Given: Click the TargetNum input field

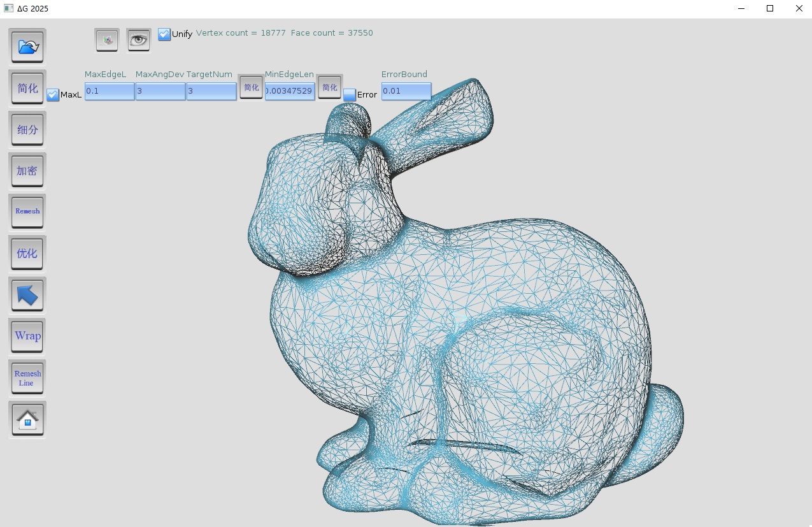Looking at the screenshot, I should click(211, 91).
